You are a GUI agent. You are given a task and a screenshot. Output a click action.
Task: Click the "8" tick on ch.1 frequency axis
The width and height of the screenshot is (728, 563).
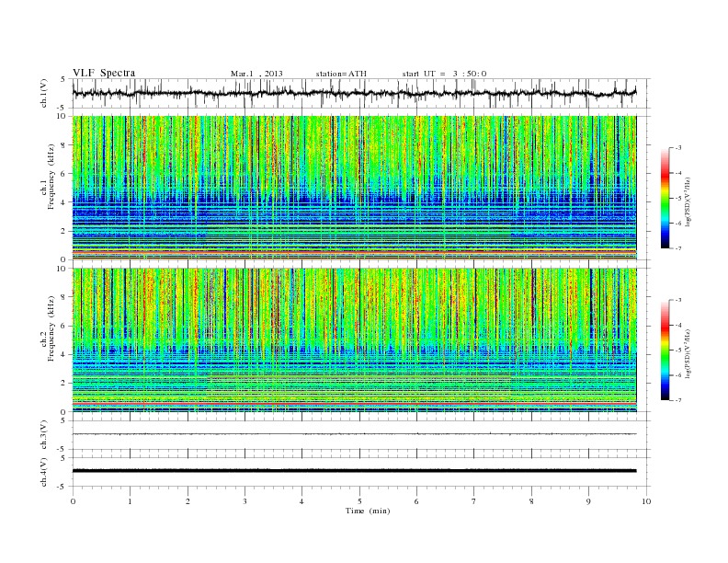[63, 145]
